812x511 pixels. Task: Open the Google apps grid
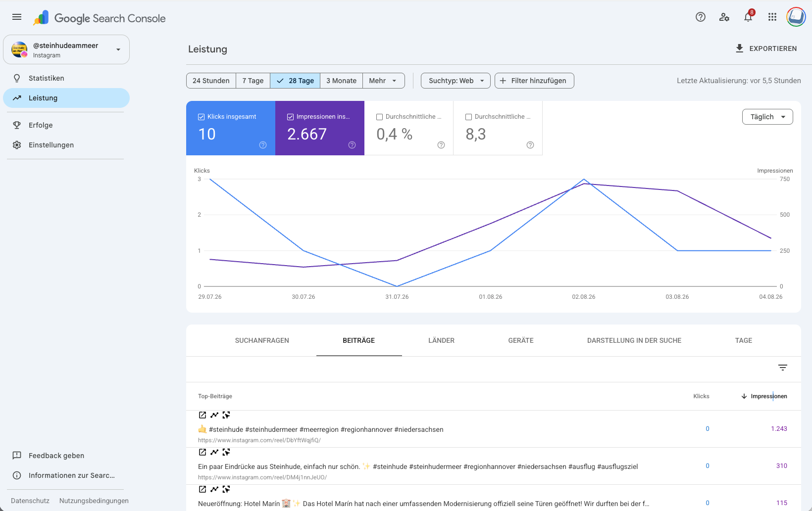pyautogui.click(x=772, y=17)
